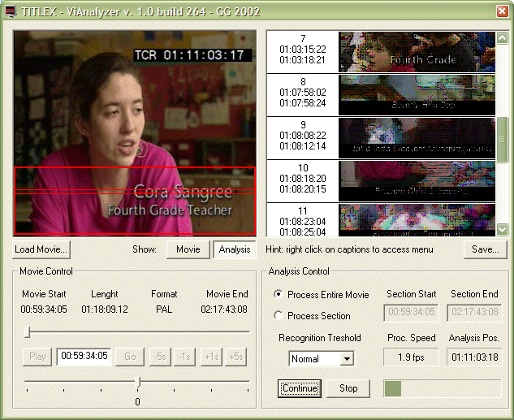Viewport: 514px width, 420px height.
Task: Click the PAL format value
Action: [164, 310]
